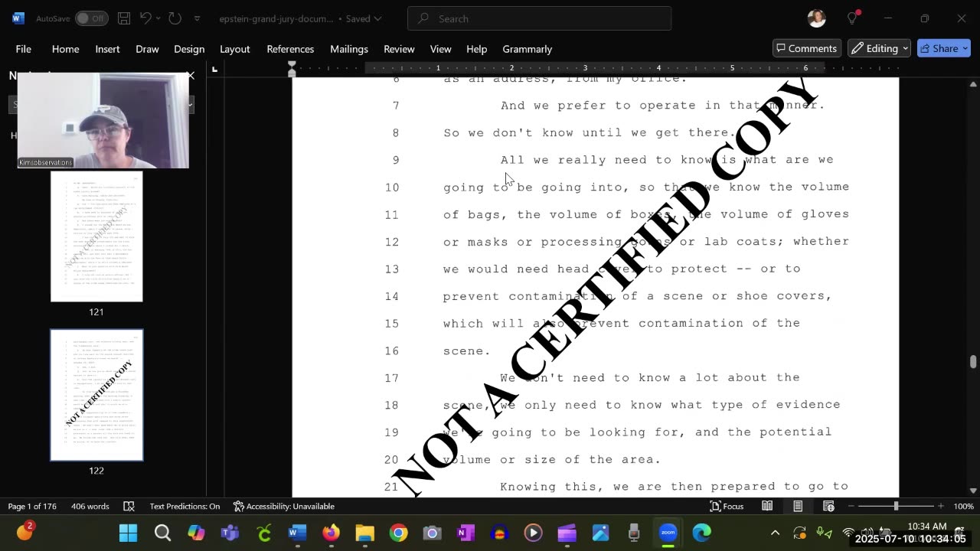The height and width of the screenshot is (551, 980).
Task: Open Firefox from taskbar
Action: point(331,533)
